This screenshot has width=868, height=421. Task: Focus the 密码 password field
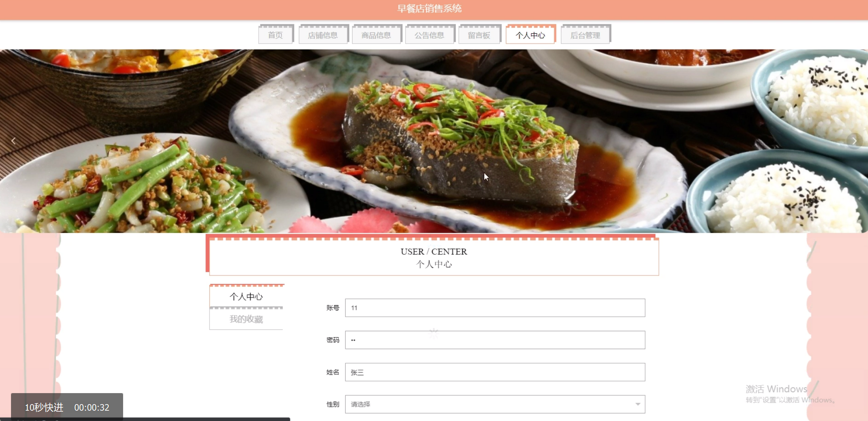point(495,340)
